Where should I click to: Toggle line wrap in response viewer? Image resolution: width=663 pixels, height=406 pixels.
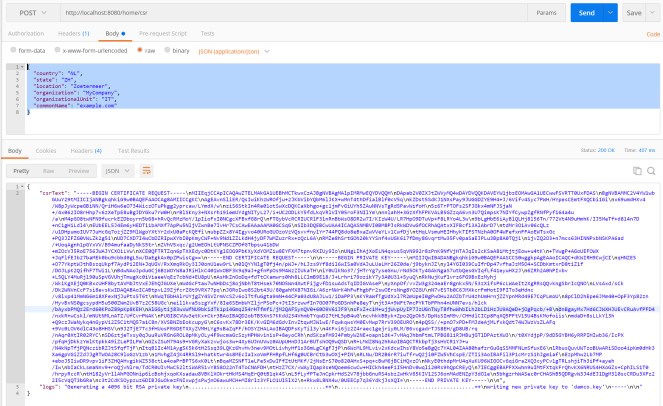click(x=147, y=171)
